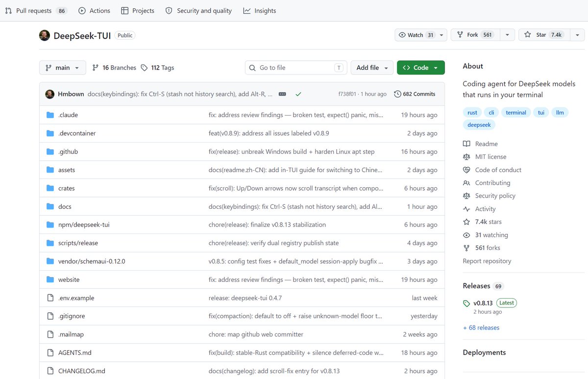Click the Report repository link
This screenshot has width=588, height=379.
pyautogui.click(x=487, y=261)
